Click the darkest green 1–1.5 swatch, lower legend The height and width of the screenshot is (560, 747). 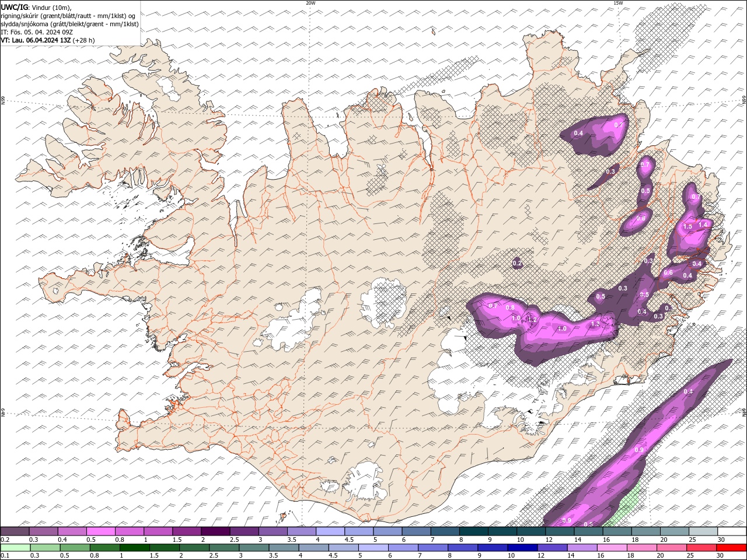(134, 548)
